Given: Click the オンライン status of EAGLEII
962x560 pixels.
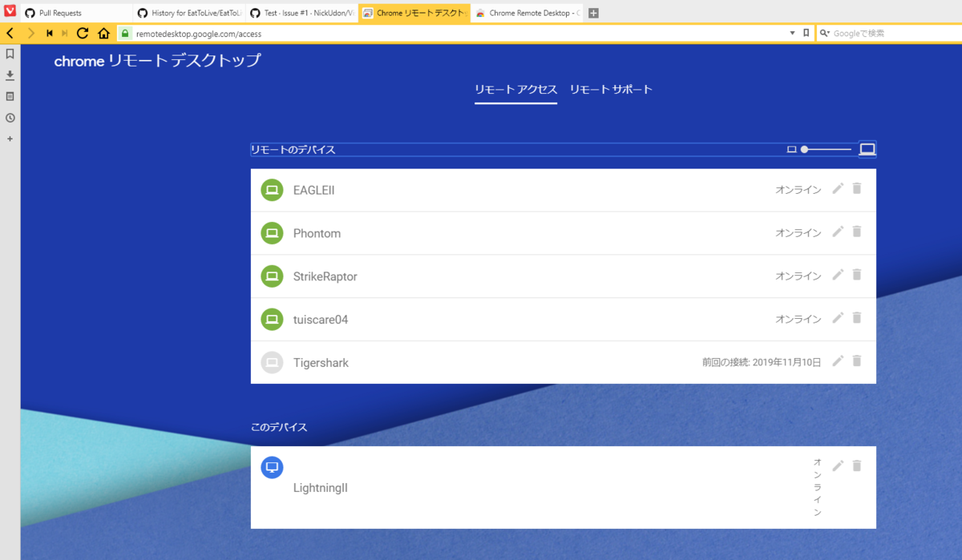Looking at the screenshot, I should 798,190.
